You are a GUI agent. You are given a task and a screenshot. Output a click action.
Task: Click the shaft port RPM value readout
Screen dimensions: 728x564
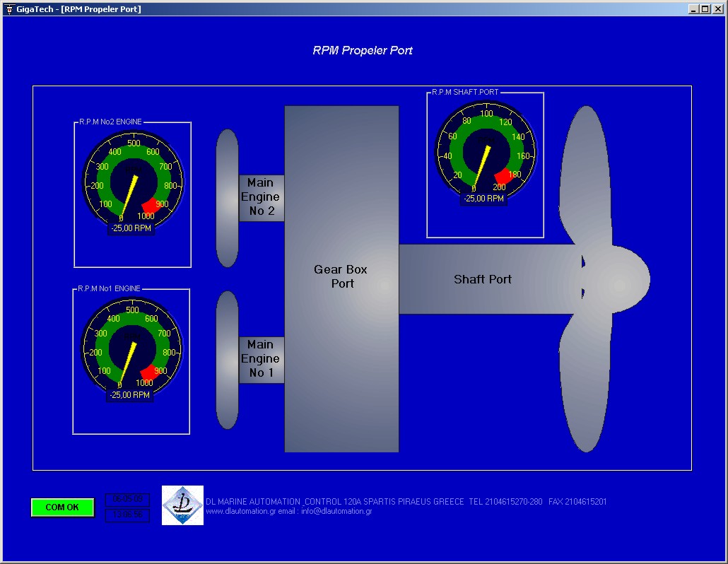pyautogui.click(x=484, y=199)
